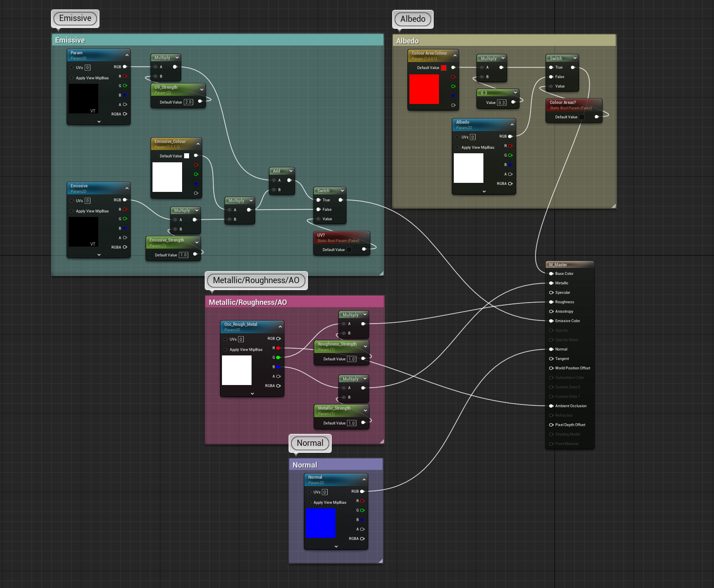Click the green G output pin on Occ_Rough_Metal
The height and width of the screenshot is (588, 714).
pyautogui.click(x=278, y=357)
